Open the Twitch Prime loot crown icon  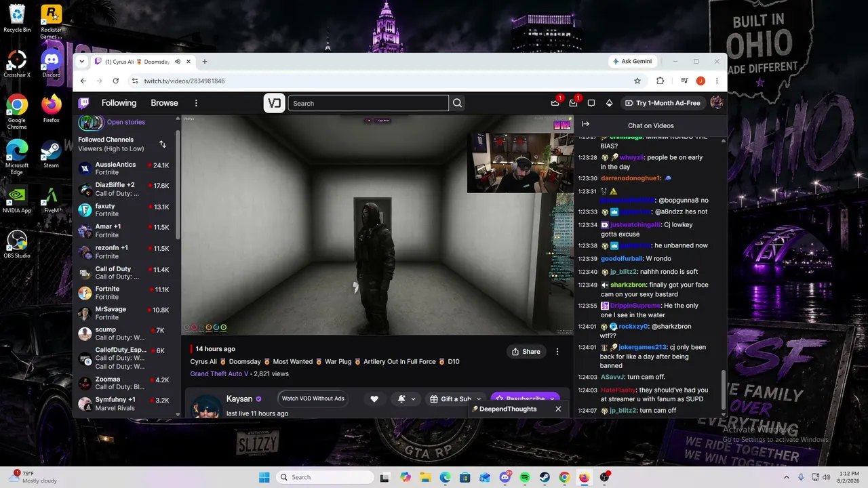coord(555,103)
